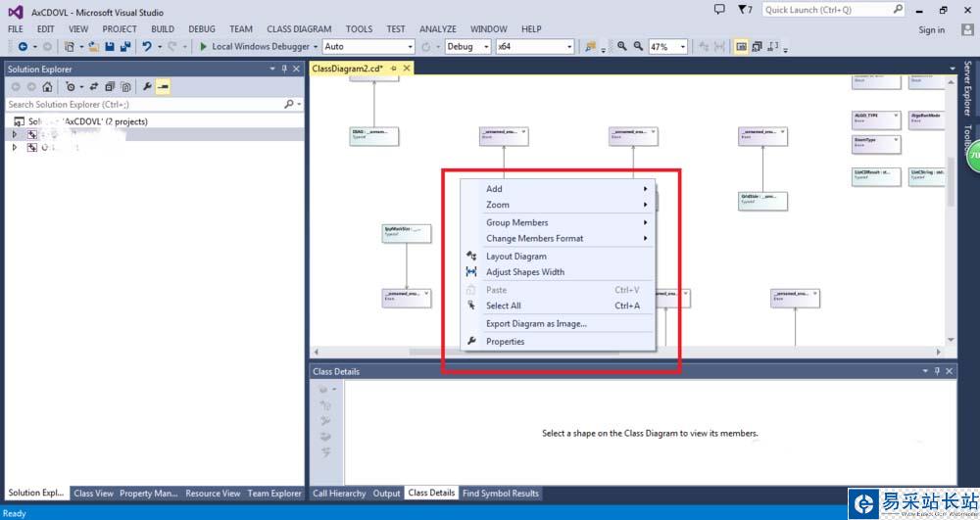Click the Open File folder icon
Screen dimensions: 980x520
tap(94, 47)
